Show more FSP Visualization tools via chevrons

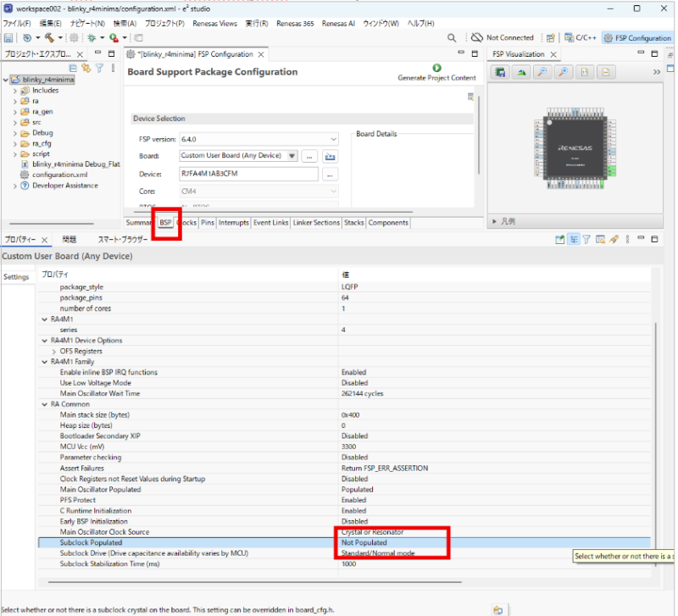point(656,72)
